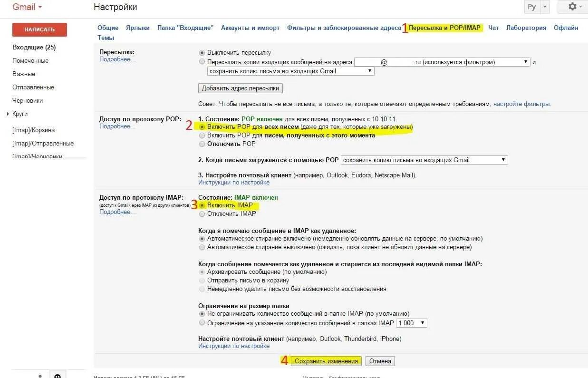Switch to the Офлайн tab
The height and width of the screenshot is (378, 588).
pos(566,28)
